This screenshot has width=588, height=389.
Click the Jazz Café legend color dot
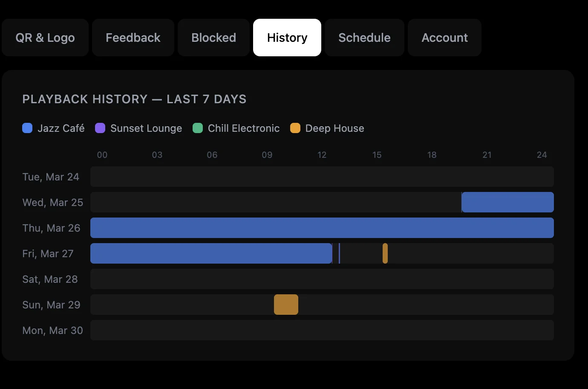click(x=27, y=128)
